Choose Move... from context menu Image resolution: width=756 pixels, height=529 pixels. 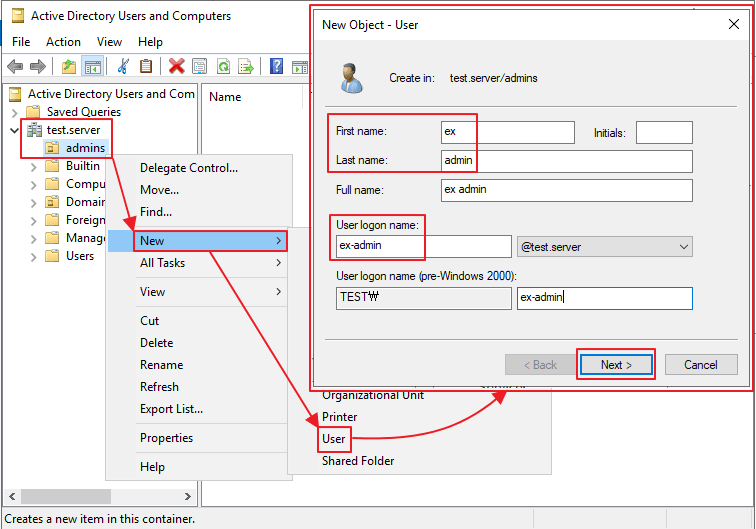tap(200, 190)
